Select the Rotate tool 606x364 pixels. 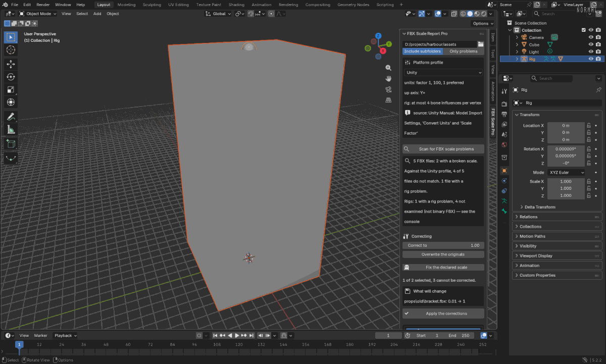tap(11, 77)
